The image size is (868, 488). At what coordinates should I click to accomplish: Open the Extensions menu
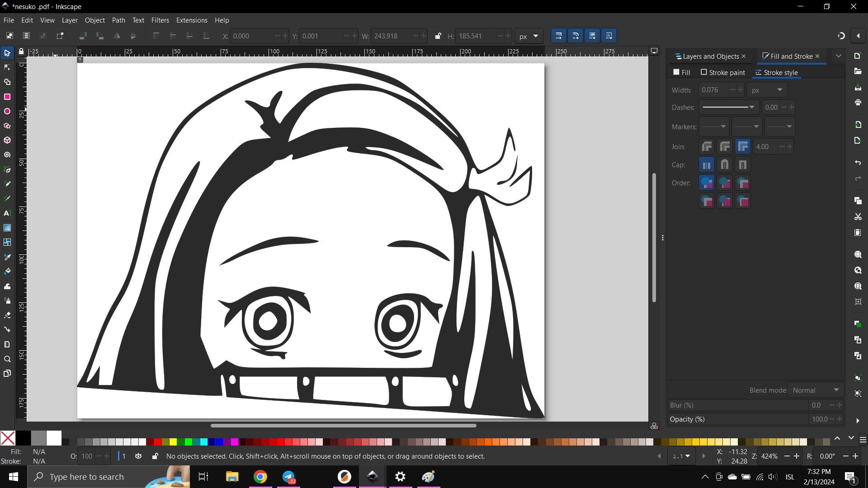tap(192, 20)
